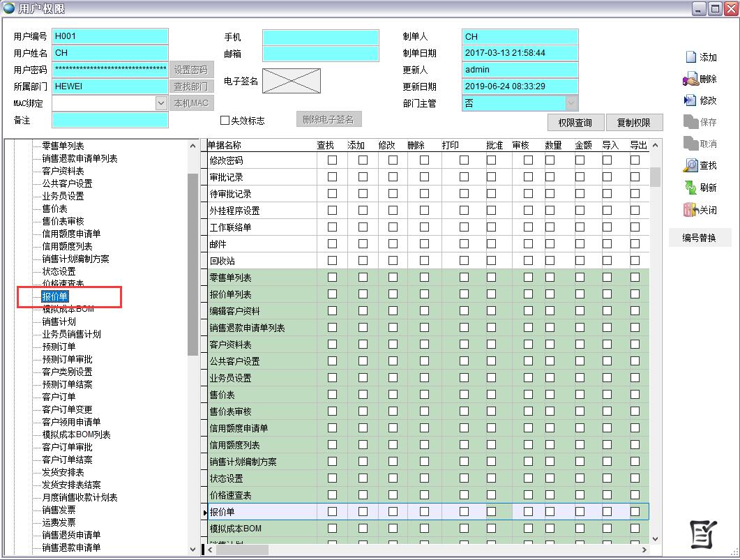Click the 手机 input field
Image resolution: width=740 pixels, height=560 pixels.
coord(321,37)
